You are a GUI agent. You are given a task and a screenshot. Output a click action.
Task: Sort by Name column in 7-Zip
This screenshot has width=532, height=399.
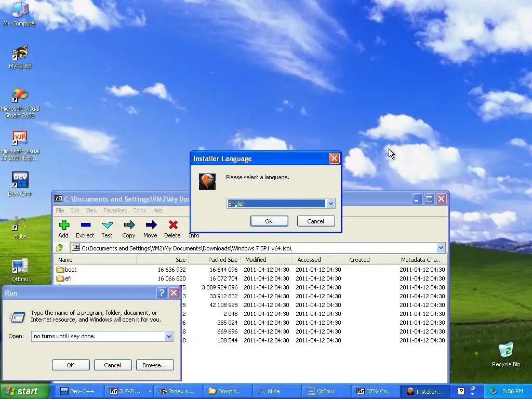pos(95,260)
